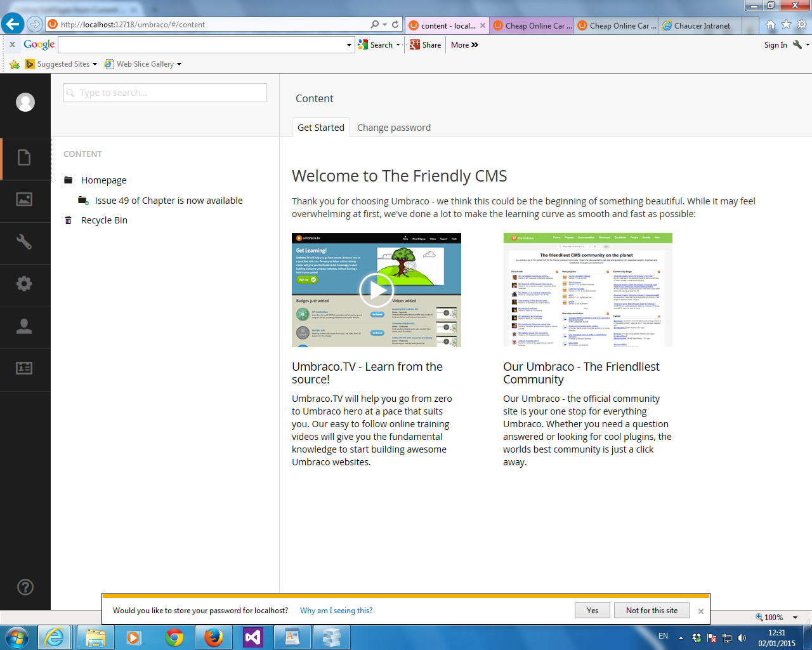Open the Members section card icon

coord(24,368)
